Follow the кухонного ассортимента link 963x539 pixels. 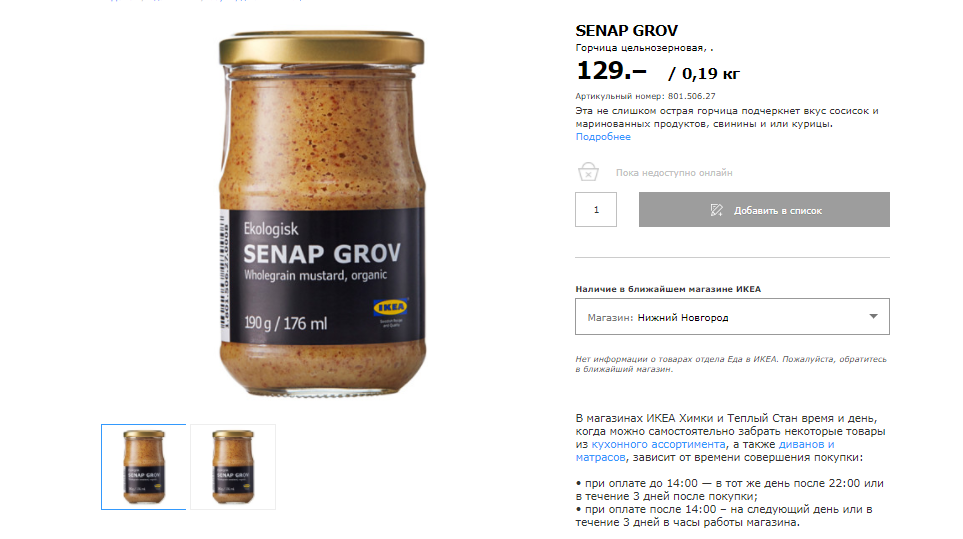[658, 444]
